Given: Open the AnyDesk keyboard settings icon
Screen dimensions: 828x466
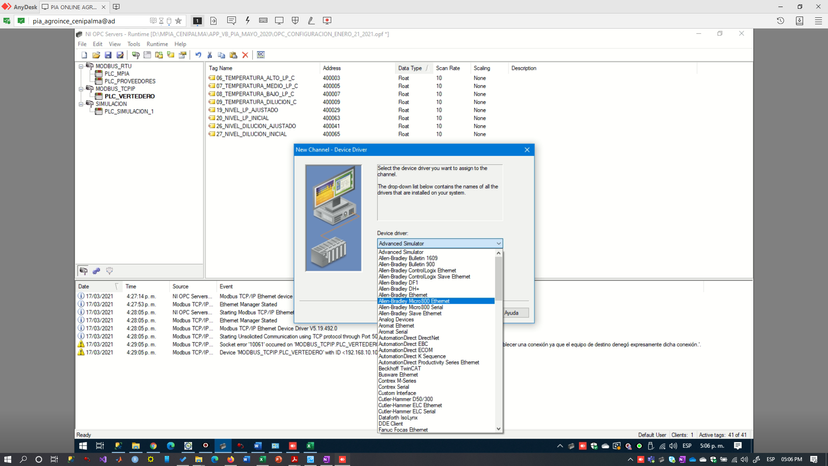Looking at the screenshot, I should (263, 21).
